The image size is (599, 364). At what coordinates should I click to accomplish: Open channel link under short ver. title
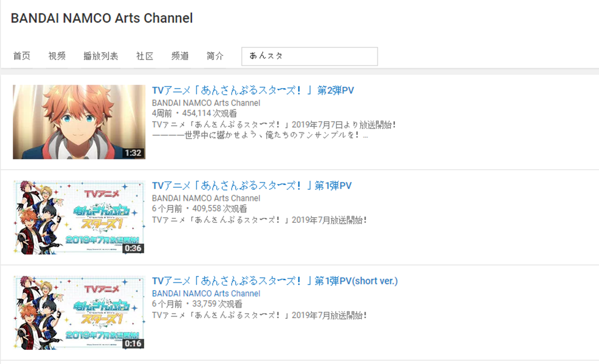[206, 294]
